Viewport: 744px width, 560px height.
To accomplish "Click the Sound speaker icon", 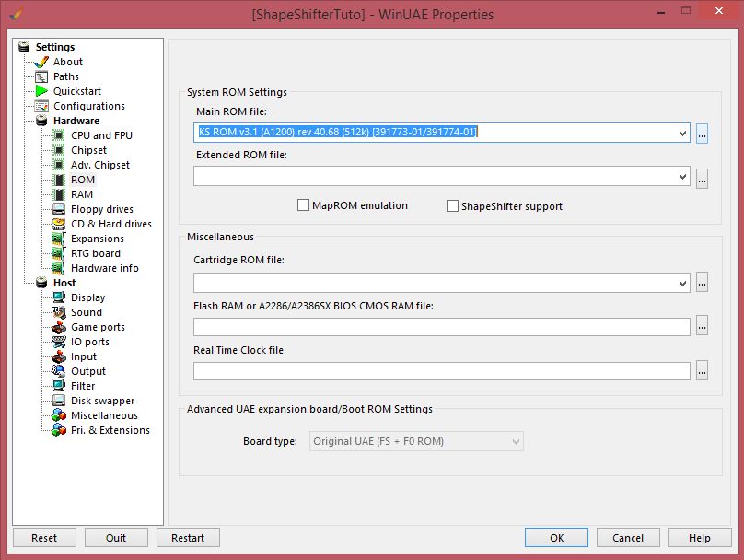I will [59, 312].
